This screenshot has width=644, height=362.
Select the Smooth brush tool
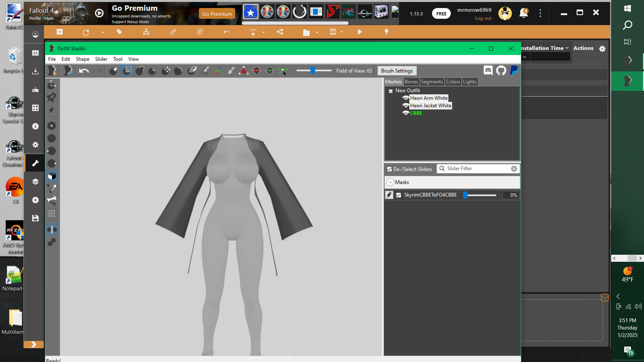tap(178, 71)
